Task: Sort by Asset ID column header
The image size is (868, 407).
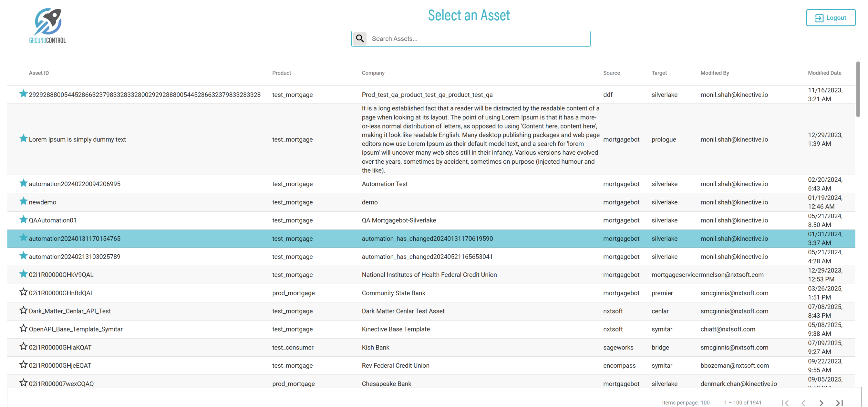Action: pos(39,73)
